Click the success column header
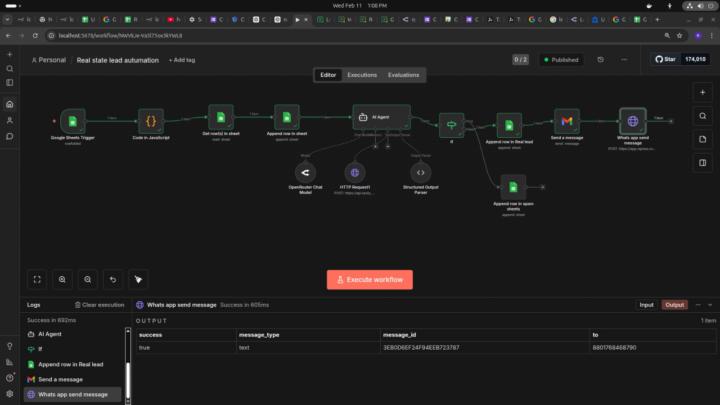720x405 pixels. pos(186,335)
